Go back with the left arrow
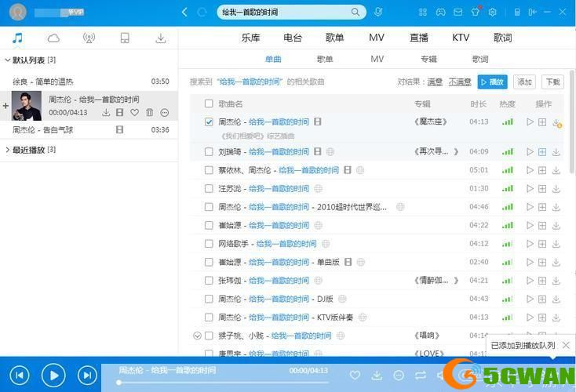Screen dimensions: 576x392 [184, 12]
